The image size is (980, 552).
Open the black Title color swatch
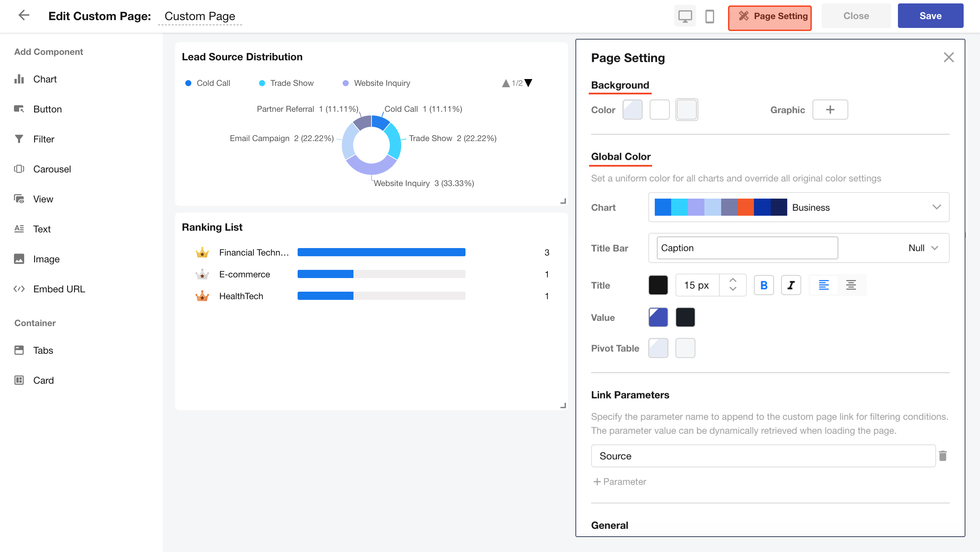(658, 285)
